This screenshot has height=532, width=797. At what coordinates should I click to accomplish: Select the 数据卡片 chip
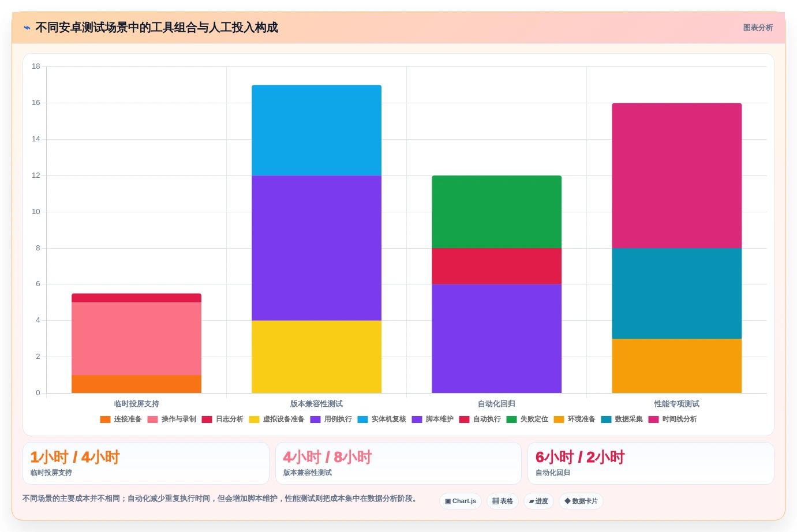581,501
